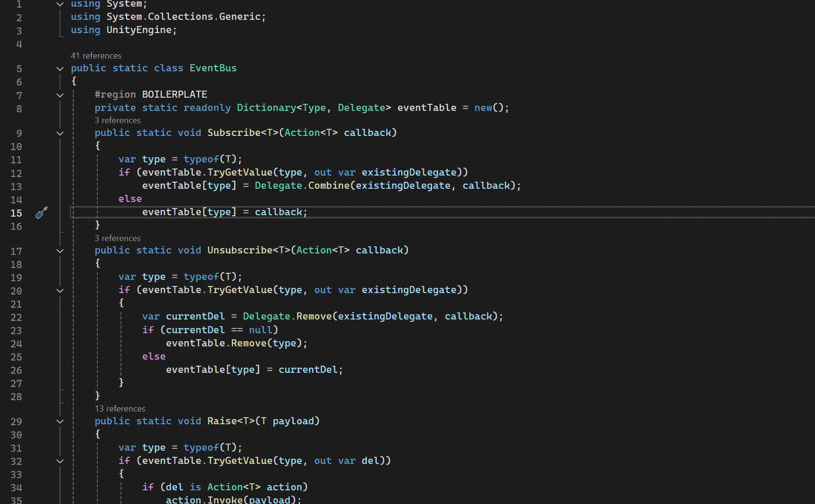Click line number 15 in the gutter
Viewport: 815px width, 504px height.
tap(17, 213)
